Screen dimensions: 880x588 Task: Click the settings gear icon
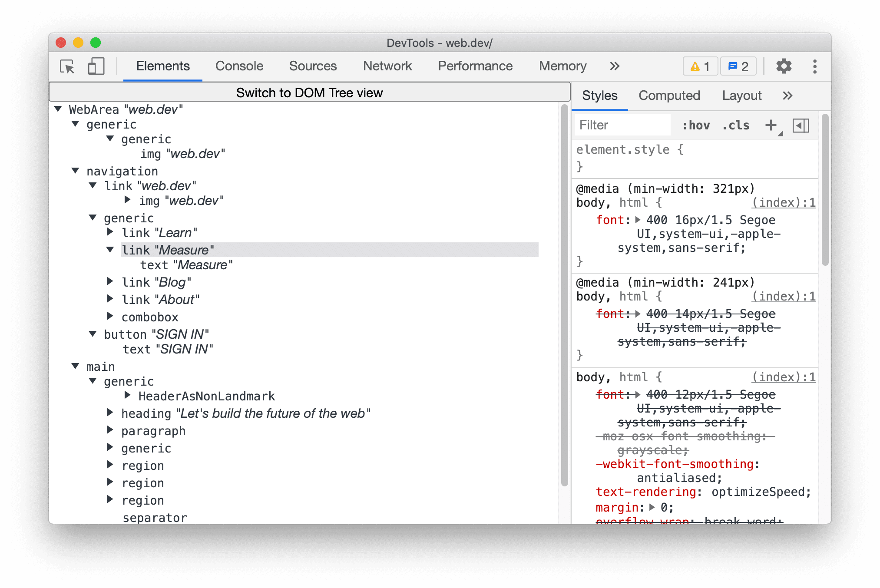(786, 66)
